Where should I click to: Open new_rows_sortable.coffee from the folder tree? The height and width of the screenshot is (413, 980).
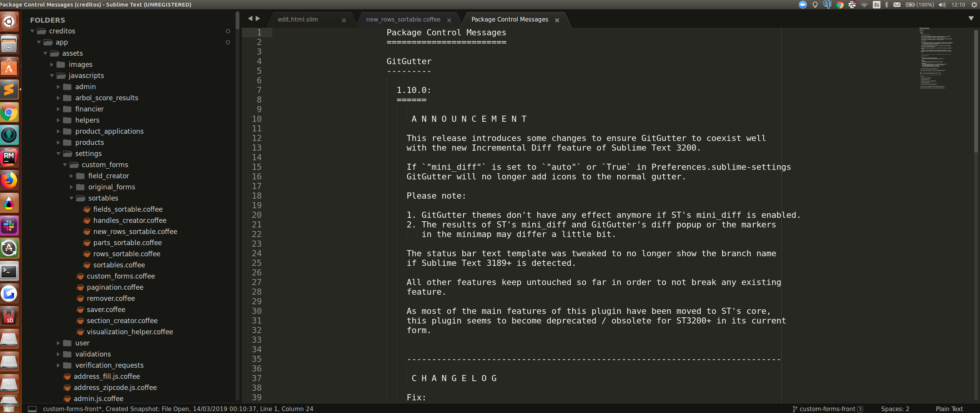click(135, 232)
